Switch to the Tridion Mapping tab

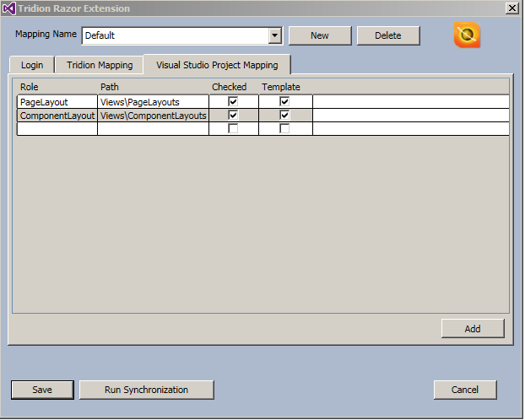coord(100,65)
